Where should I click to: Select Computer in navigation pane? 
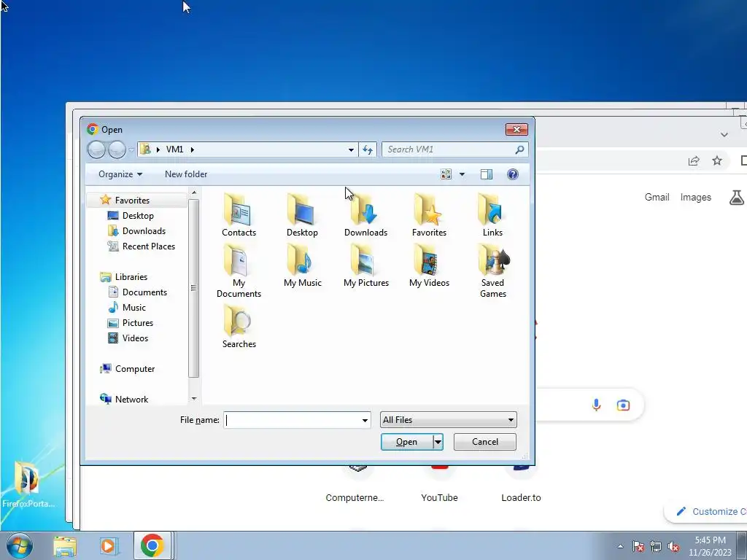[x=135, y=369]
